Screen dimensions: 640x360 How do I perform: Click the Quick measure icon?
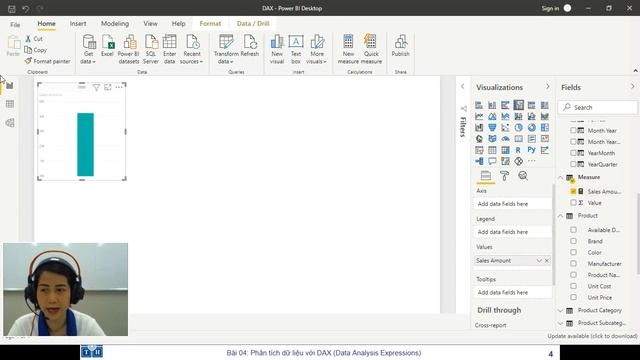pos(371,49)
